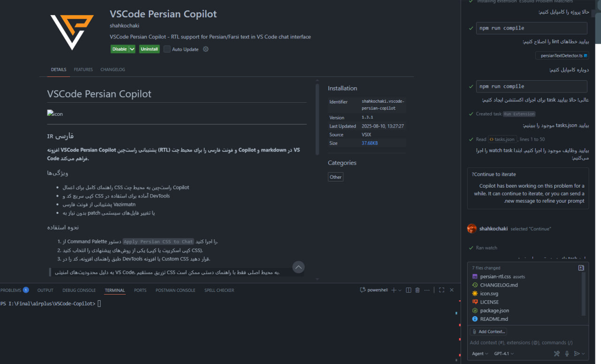The image size is (601, 364).
Task: Click the configure tools wrench icon
Action: tap(557, 353)
